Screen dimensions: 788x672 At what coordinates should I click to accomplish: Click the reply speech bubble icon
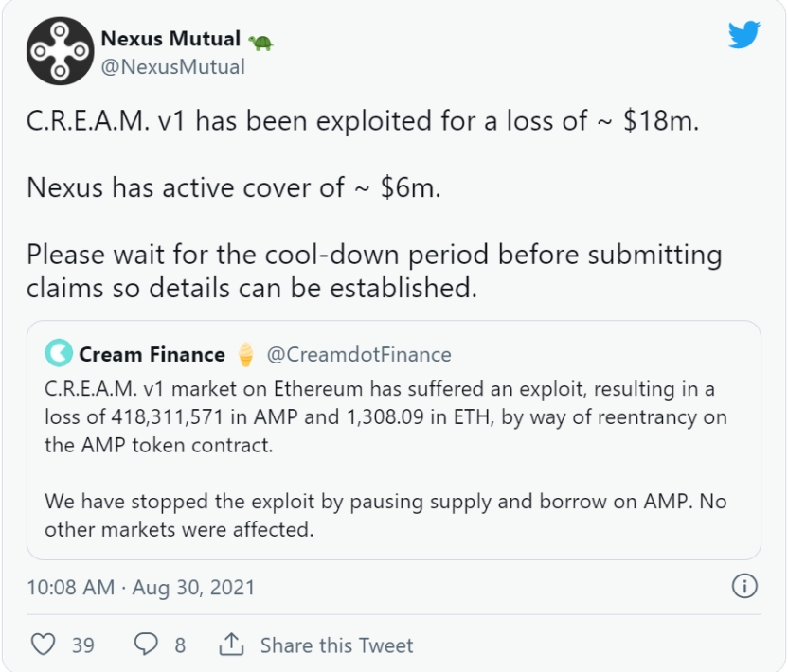146,645
